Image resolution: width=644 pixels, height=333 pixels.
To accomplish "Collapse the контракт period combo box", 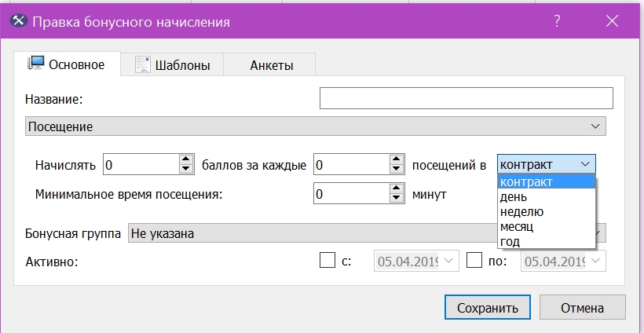I will [x=547, y=164].
